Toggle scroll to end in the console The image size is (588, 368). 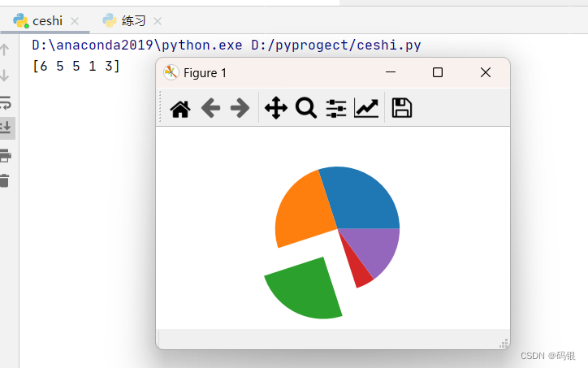click(x=6, y=128)
